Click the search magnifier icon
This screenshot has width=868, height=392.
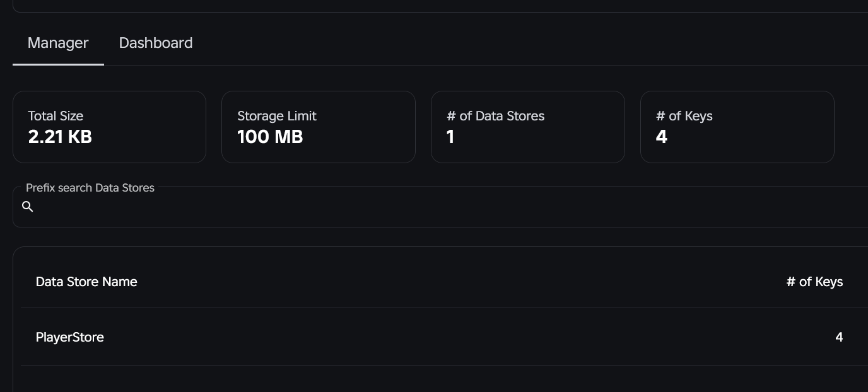[28, 207]
